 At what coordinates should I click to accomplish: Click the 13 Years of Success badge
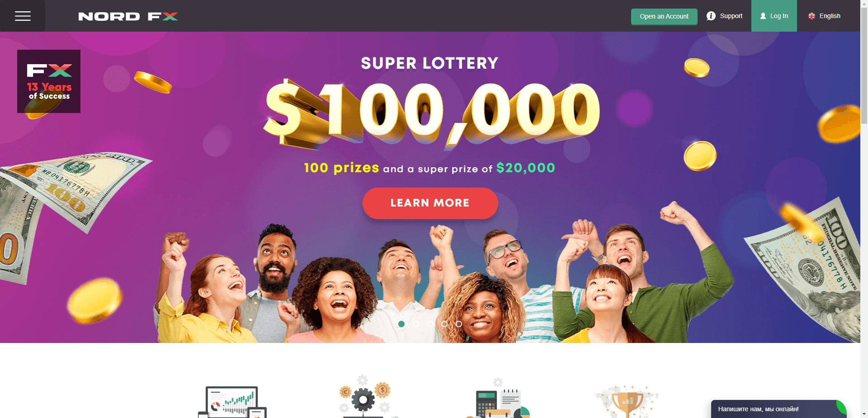tap(49, 81)
